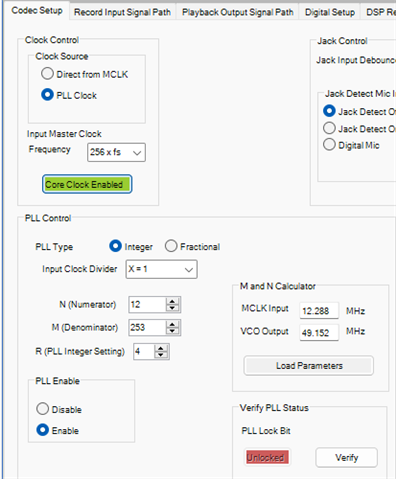
Task: Click the red Unlocked PLL lock indicator
Action: [266, 457]
